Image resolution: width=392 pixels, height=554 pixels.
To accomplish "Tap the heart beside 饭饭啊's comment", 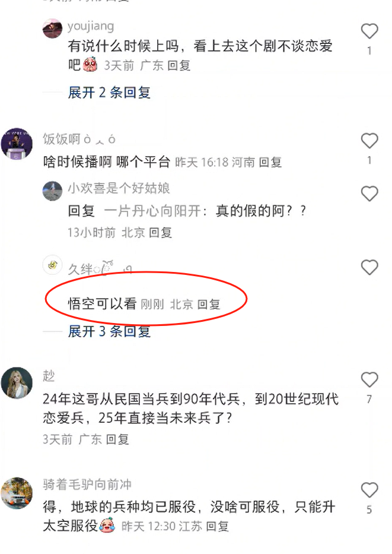I will tap(369, 141).
